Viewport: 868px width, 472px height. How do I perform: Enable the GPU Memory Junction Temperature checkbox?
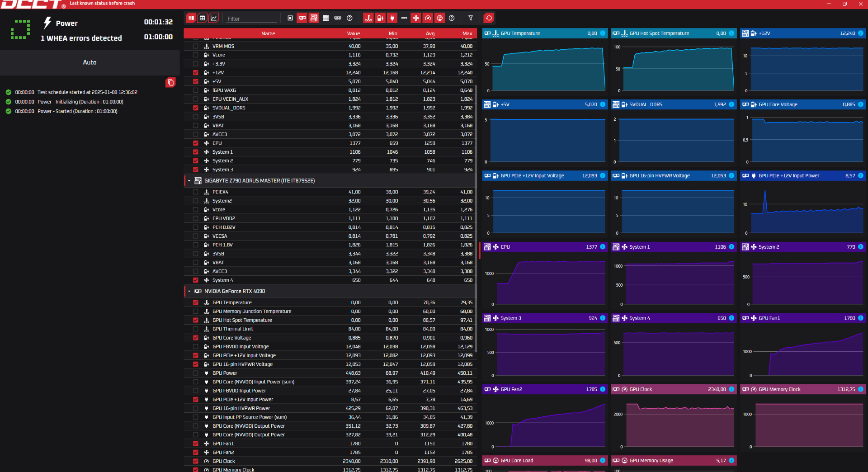click(196, 311)
